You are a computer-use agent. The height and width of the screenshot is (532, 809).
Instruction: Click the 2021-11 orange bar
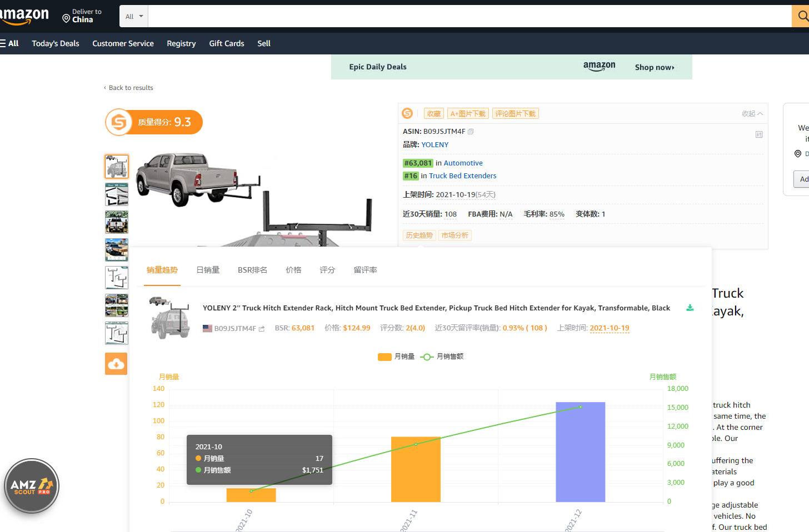[416, 470]
